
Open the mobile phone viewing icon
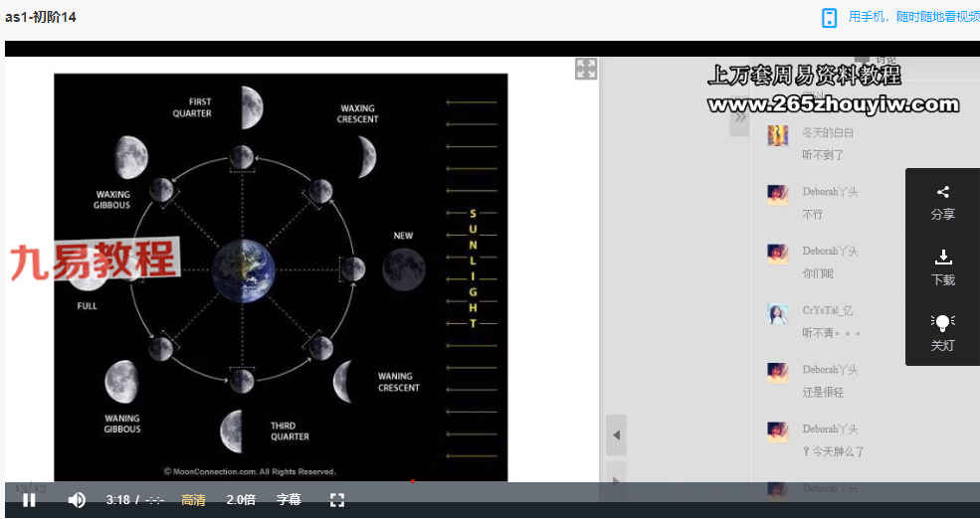click(829, 18)
